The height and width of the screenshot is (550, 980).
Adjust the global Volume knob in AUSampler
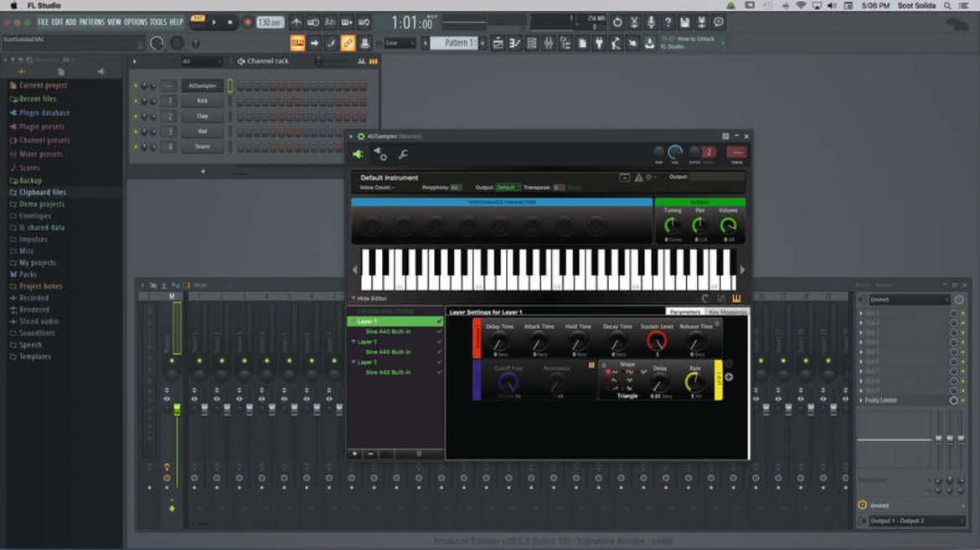(728, 225)
